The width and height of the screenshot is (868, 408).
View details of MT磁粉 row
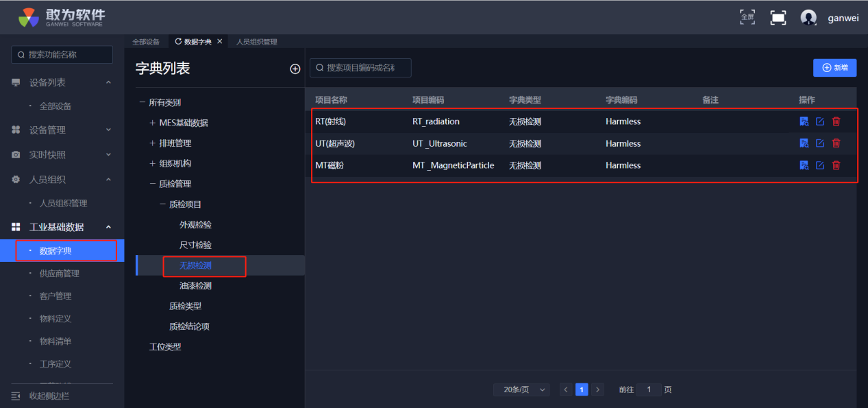point(804,165)
